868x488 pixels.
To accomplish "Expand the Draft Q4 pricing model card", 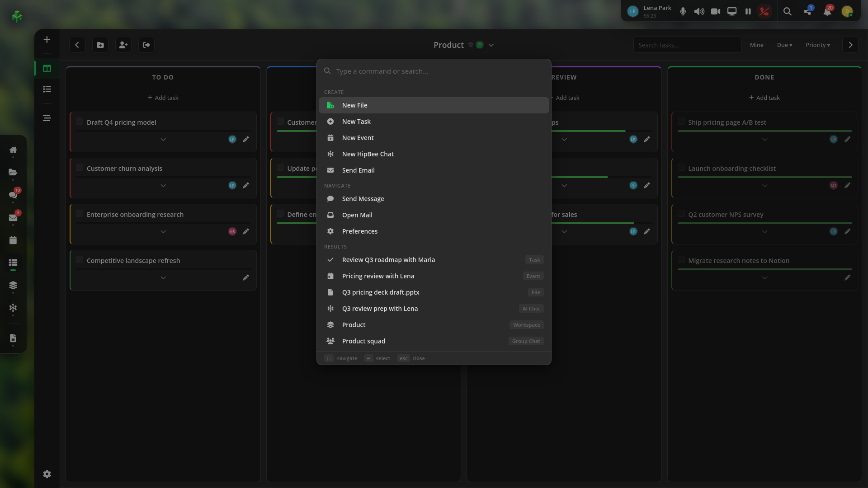I will [x=163, y=140].
